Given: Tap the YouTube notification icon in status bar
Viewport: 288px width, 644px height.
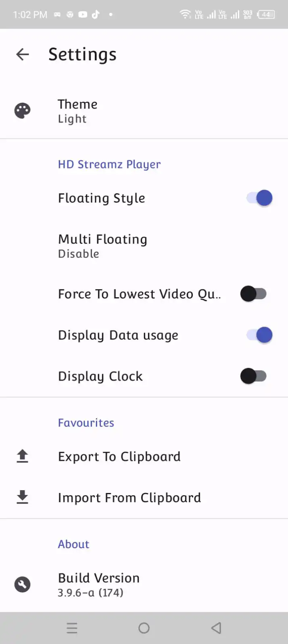Looking at the screenshot, I should tap(83, 14).
